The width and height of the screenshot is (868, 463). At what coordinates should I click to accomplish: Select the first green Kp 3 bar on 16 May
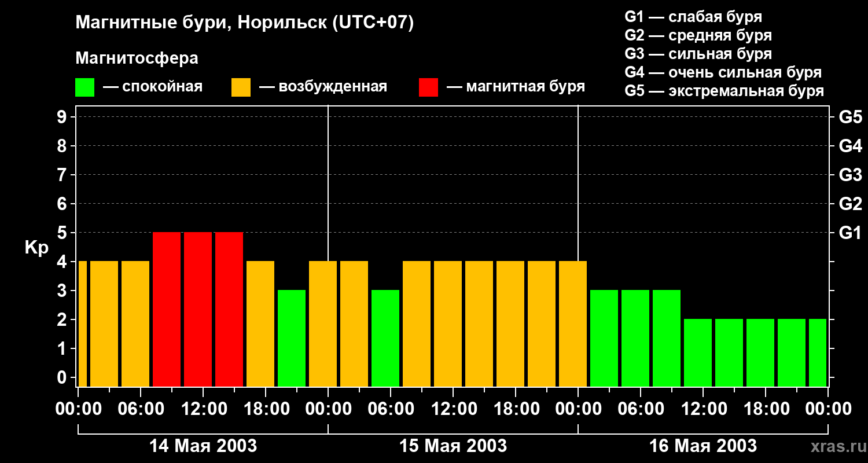coord(604,338)
